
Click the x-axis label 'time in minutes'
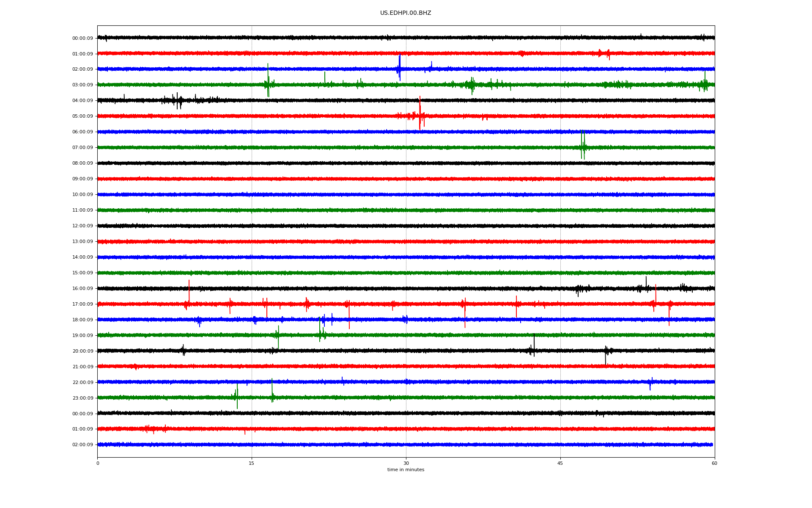coord(405,470)
